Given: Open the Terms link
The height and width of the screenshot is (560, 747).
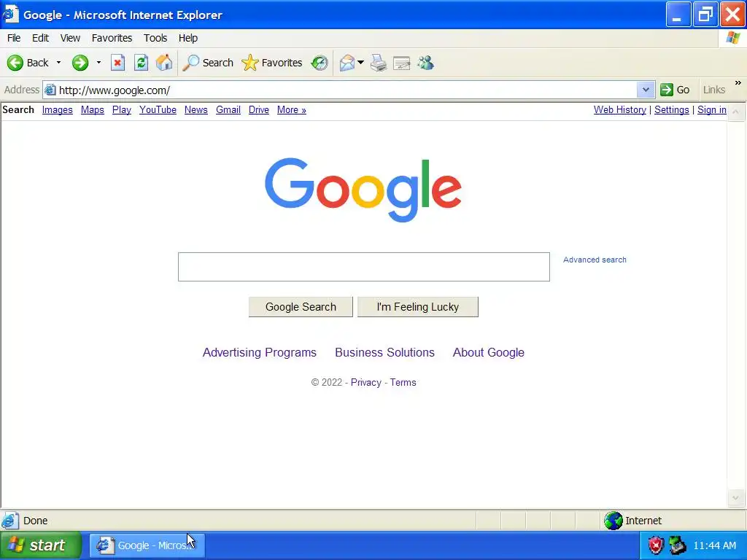Looking at the screenshot, I should pos(403,382).
